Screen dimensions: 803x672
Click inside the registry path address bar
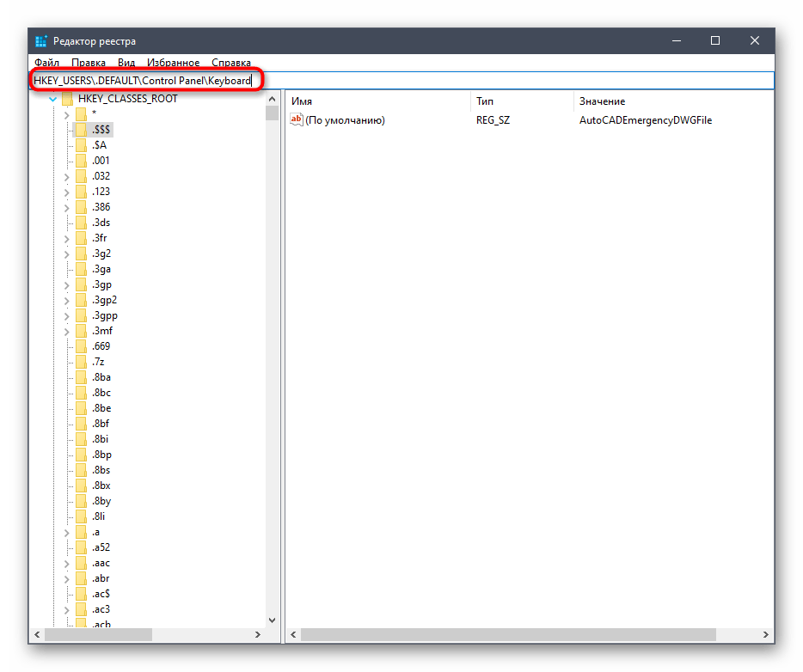tap(516, 81)
